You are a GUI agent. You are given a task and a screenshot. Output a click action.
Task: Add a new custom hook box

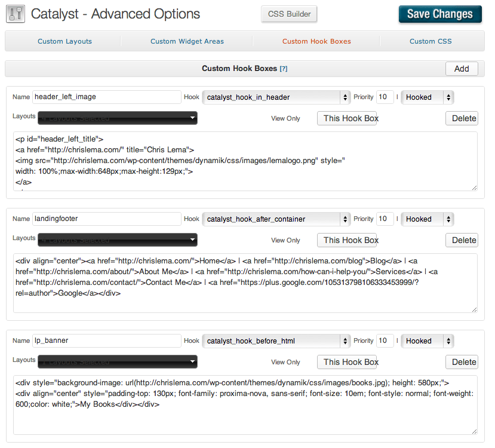(462, 69)
